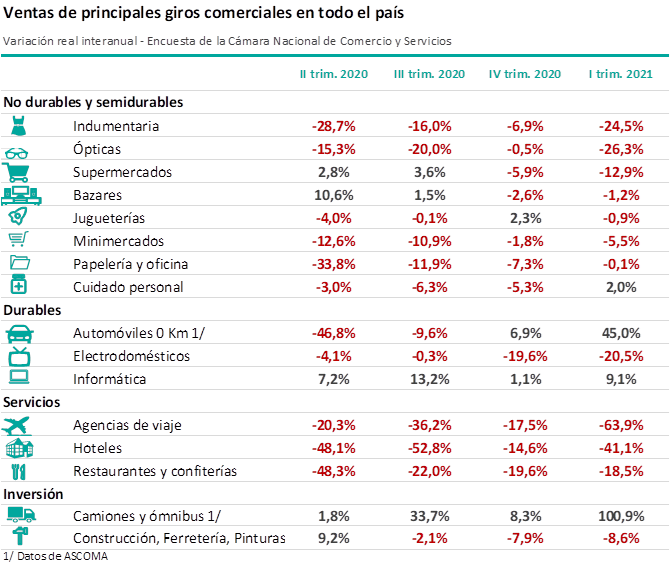Click the -52,8% value for Hoteles
This screenshot has width=670, height=567.
tap(429, 449)
